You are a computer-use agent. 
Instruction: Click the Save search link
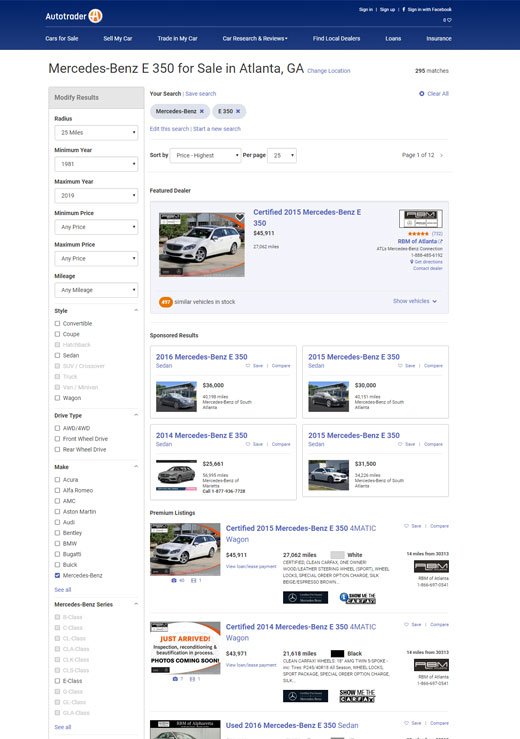point(201,94)
